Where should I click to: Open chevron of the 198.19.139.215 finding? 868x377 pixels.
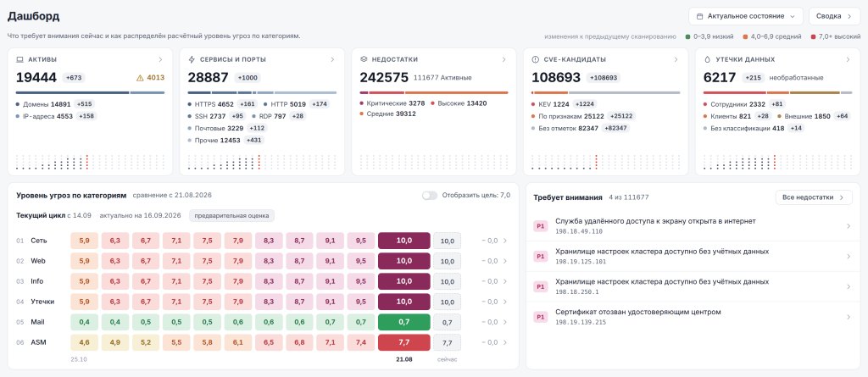tap(849, 317)
